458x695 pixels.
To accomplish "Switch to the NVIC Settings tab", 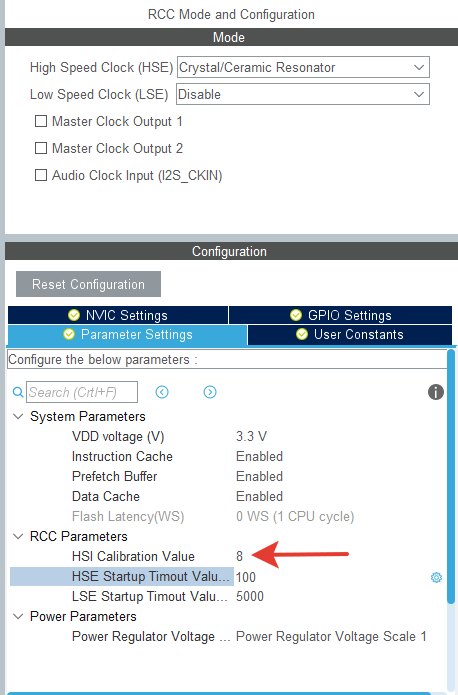I will click(x=118, y=315).
